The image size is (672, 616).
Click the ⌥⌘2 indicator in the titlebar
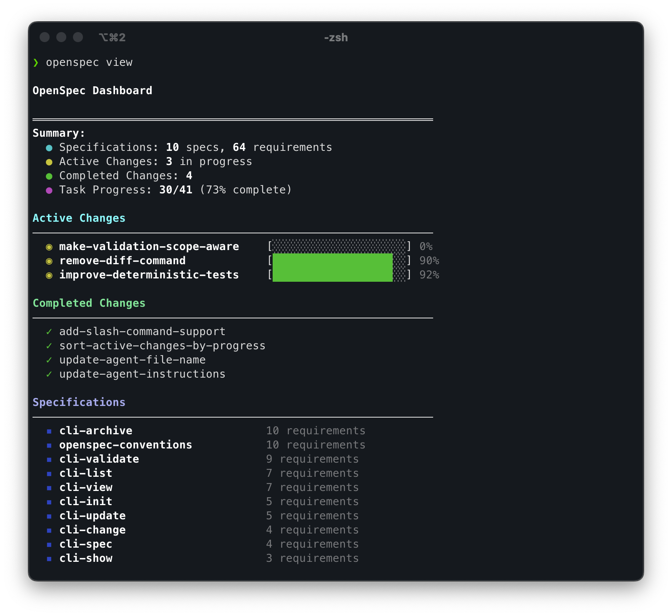[113, 38]
